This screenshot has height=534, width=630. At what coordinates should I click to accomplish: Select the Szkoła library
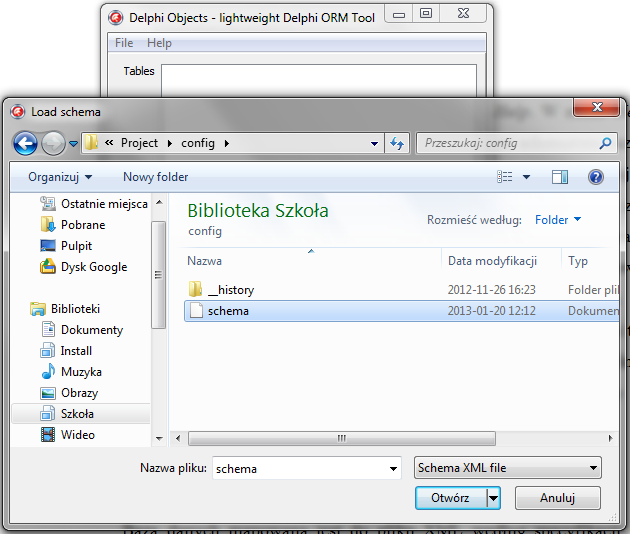click(x=81, y=413)
